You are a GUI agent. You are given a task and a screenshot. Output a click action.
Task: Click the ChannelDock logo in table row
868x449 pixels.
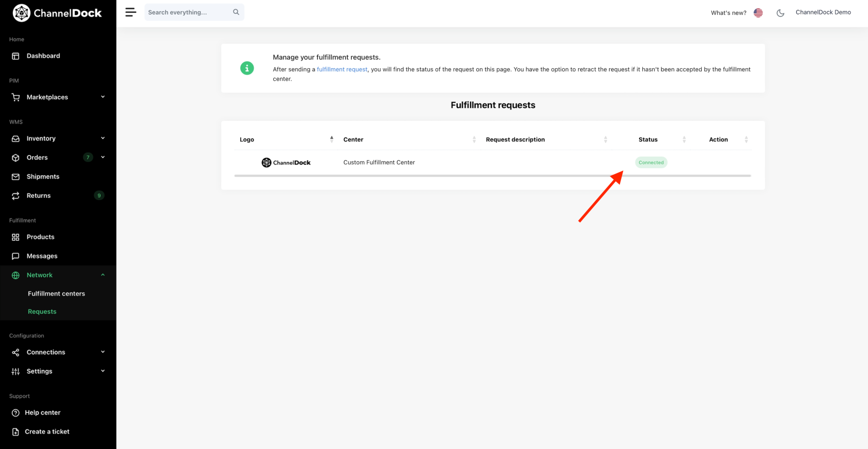pos(286,163)
